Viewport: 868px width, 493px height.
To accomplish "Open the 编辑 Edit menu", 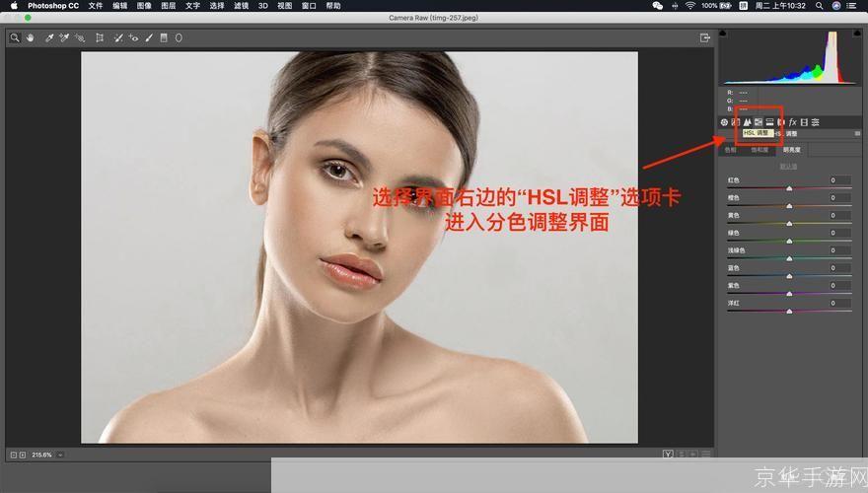I will pos(119,6).
